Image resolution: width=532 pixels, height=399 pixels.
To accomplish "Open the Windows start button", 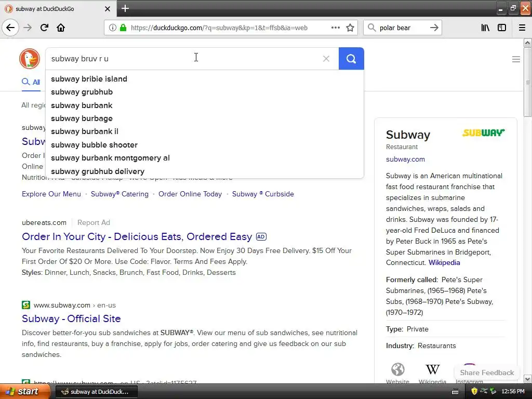I will (x=24, y=392).
